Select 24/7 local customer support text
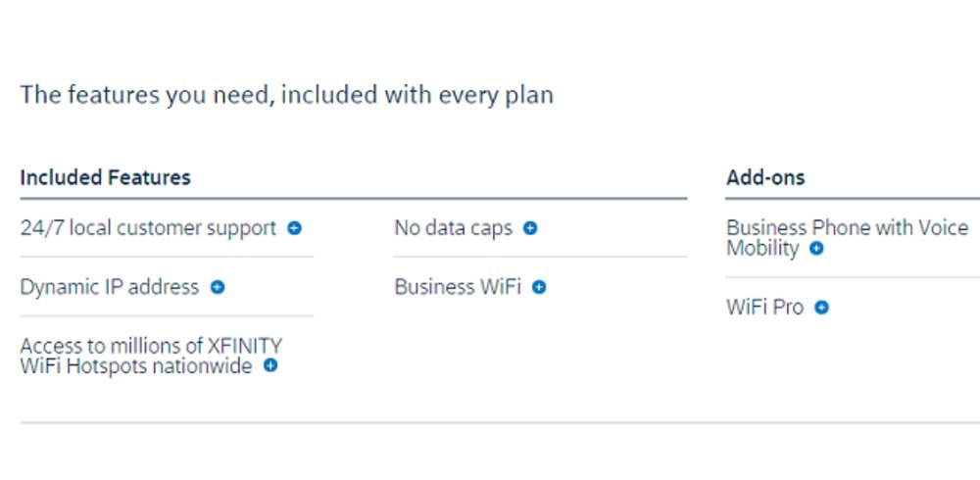Image resolution: width=980 pixels, height=480 pixels. 148,228
